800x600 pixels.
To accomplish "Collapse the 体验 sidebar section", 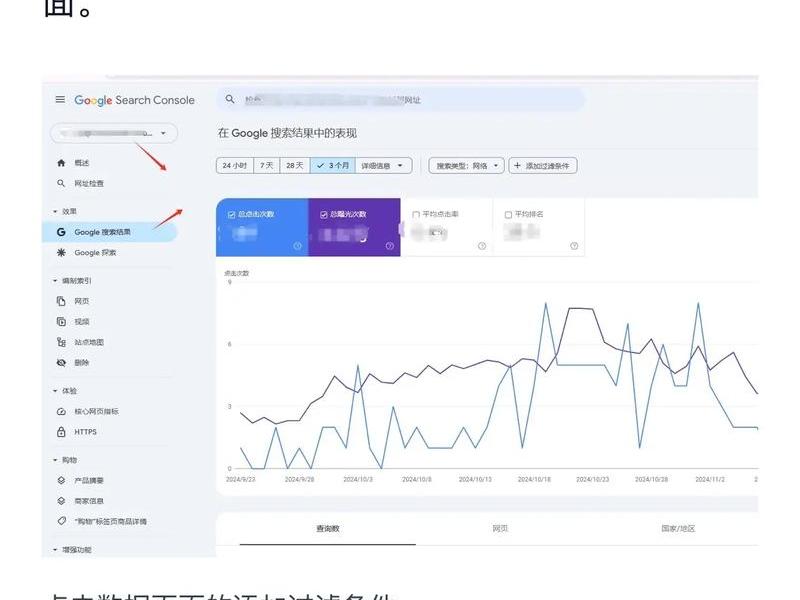I will (x=55, y=391).
